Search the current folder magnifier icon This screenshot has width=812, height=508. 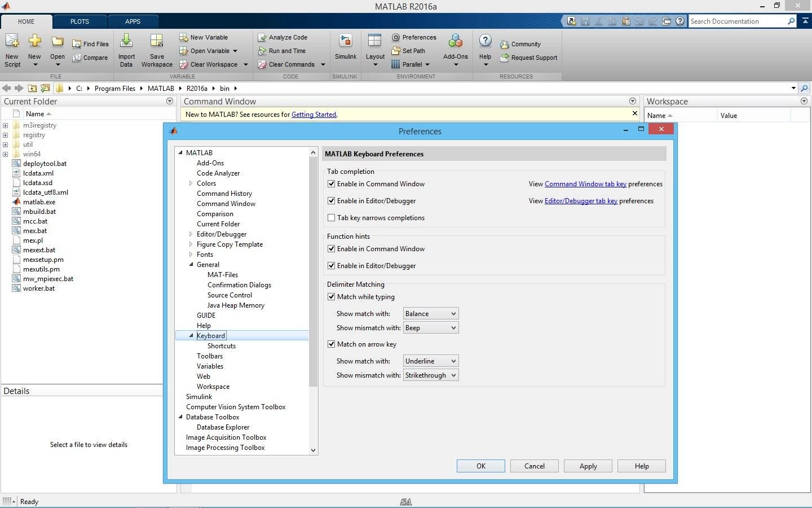[804, 88]
